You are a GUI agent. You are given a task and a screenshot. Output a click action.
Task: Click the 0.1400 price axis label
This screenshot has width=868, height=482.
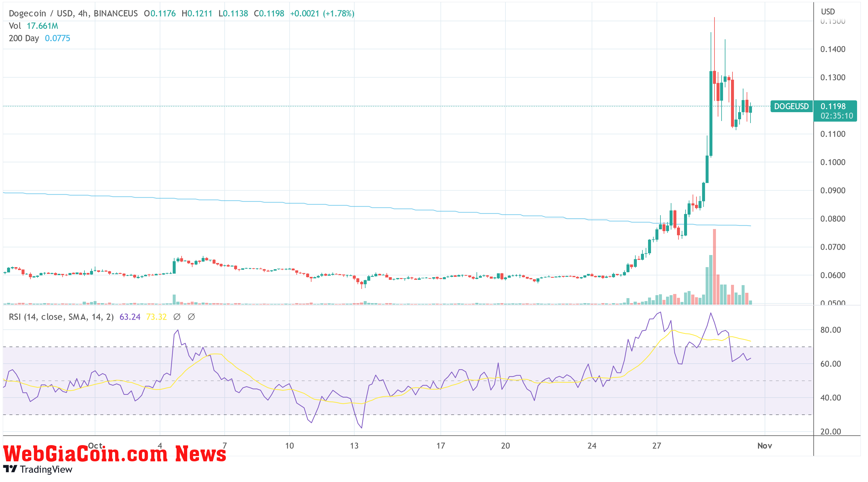(833, 49)
